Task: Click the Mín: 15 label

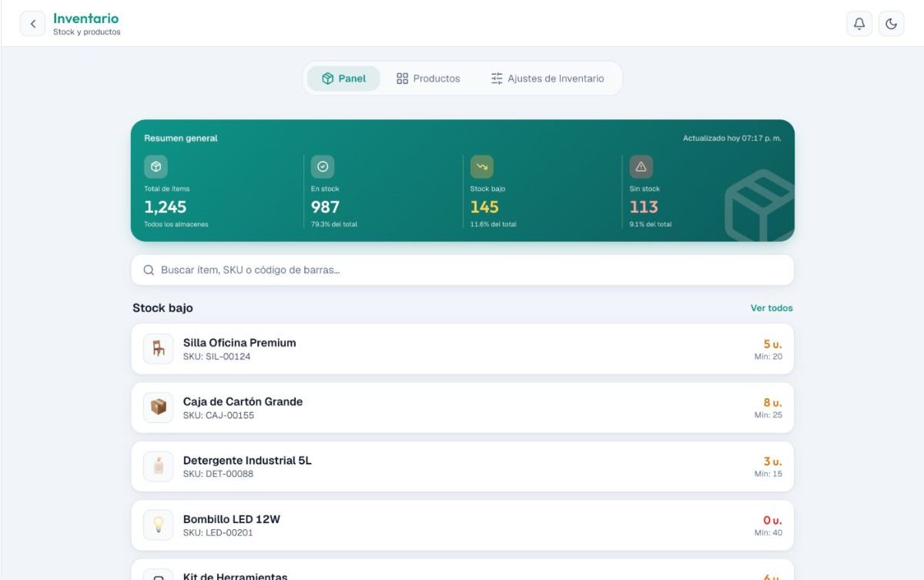Action: pyautogui.click(x=768, y=474)
